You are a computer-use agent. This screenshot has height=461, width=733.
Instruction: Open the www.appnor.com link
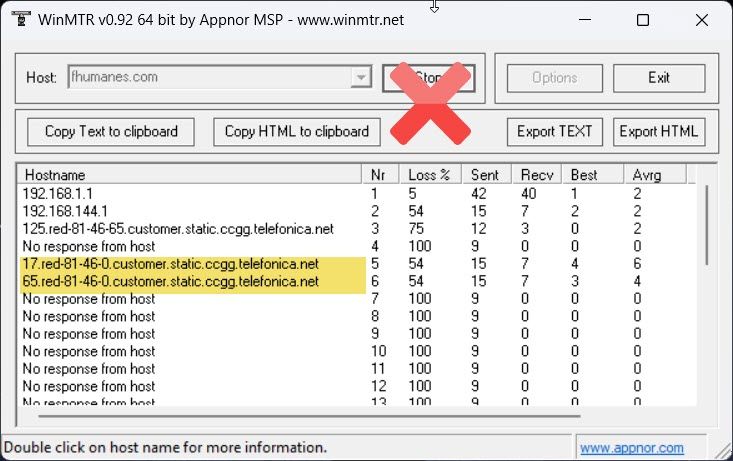click(x=631, y=448)
